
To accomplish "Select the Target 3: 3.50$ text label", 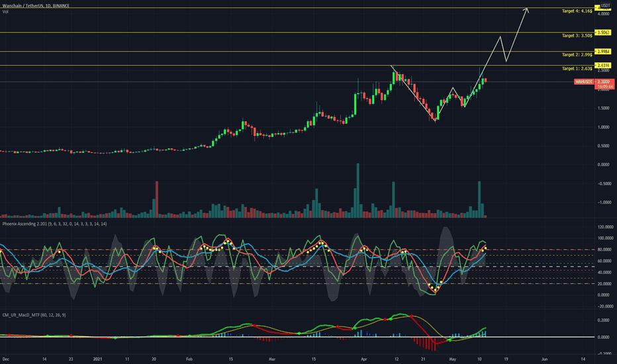I will click(x=577, y=36).
